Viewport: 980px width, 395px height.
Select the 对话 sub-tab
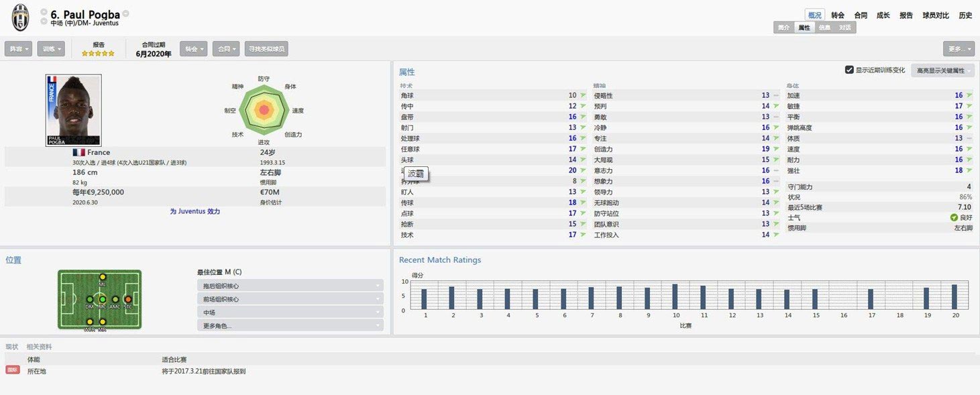(x=845, y=27)
